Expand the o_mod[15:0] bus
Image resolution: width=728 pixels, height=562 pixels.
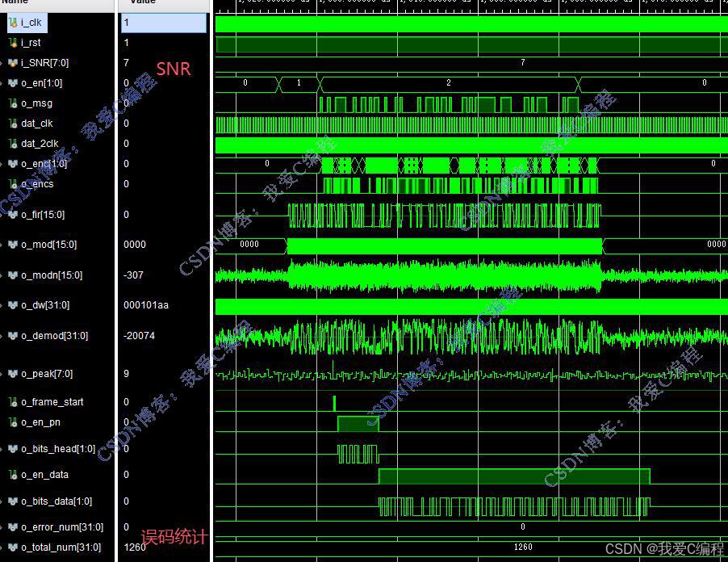click(x=2, y=245)
